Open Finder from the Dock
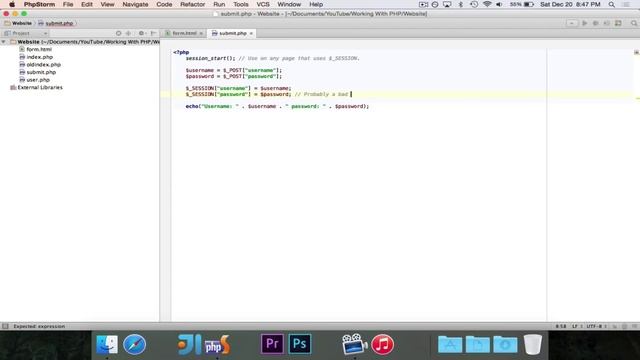This screenshot has width=640, height=360. [107, 344]
